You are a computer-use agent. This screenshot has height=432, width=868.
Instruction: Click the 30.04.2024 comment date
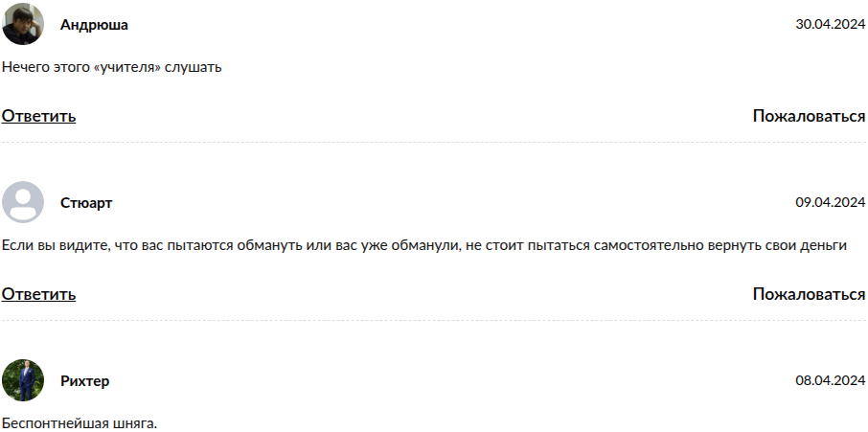pyautogui.click(x=830, y=25)
